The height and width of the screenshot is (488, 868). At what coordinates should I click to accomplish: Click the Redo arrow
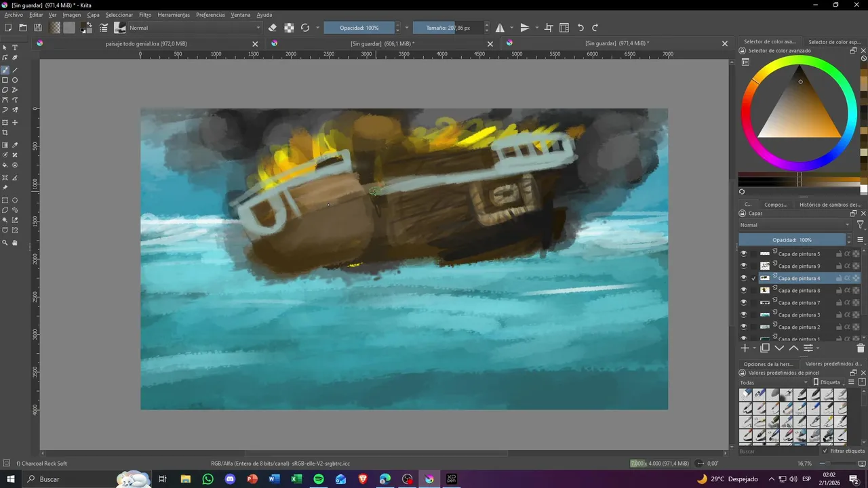[595, 28]
